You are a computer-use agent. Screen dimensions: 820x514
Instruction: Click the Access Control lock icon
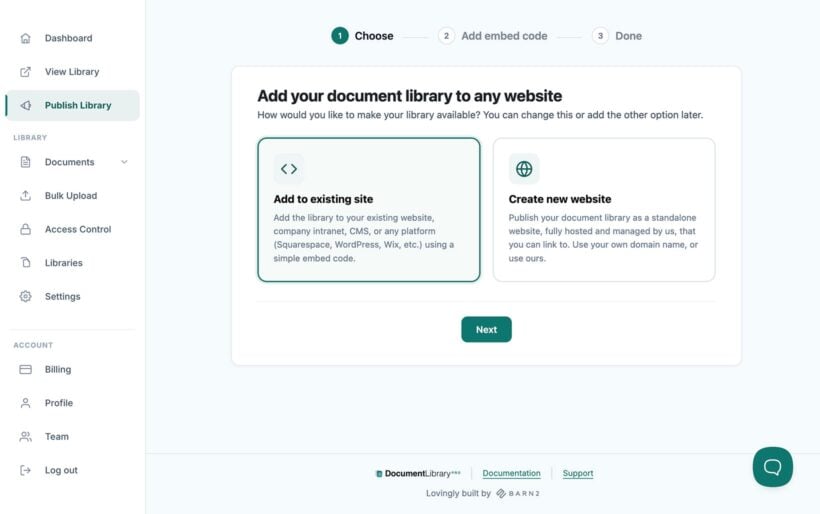point(25,229)
